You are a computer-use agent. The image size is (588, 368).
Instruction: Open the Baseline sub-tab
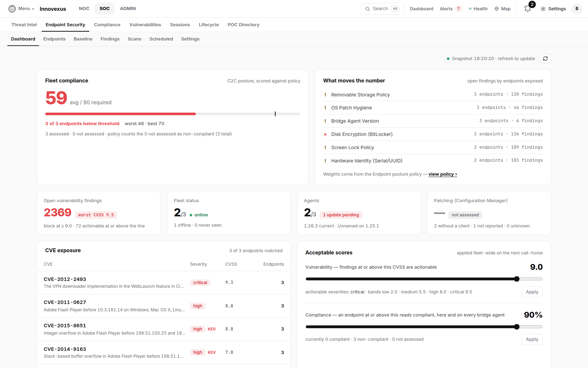point(83,39)
